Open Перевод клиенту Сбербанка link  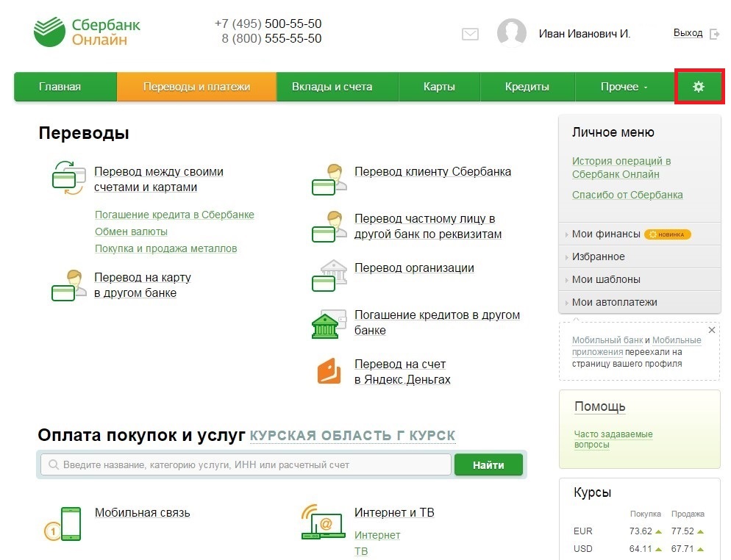coord(432,171)
